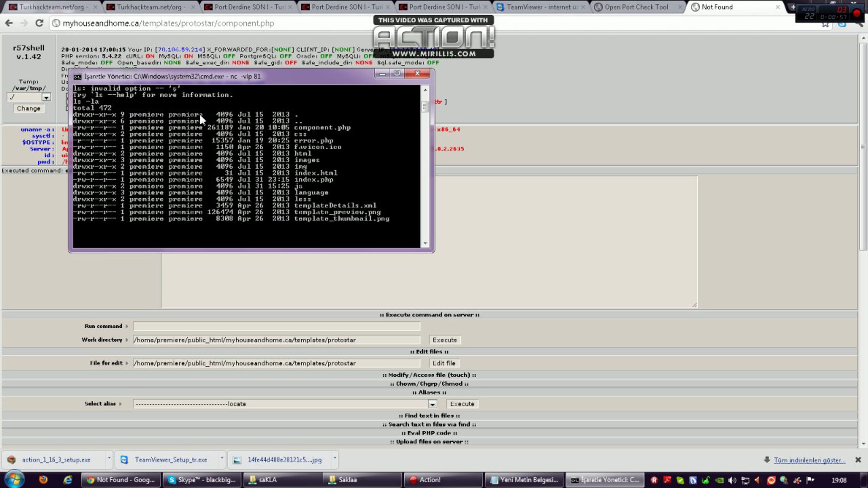Close the downloads bar
Screen dimensions: 868x488
pos(858,460)
